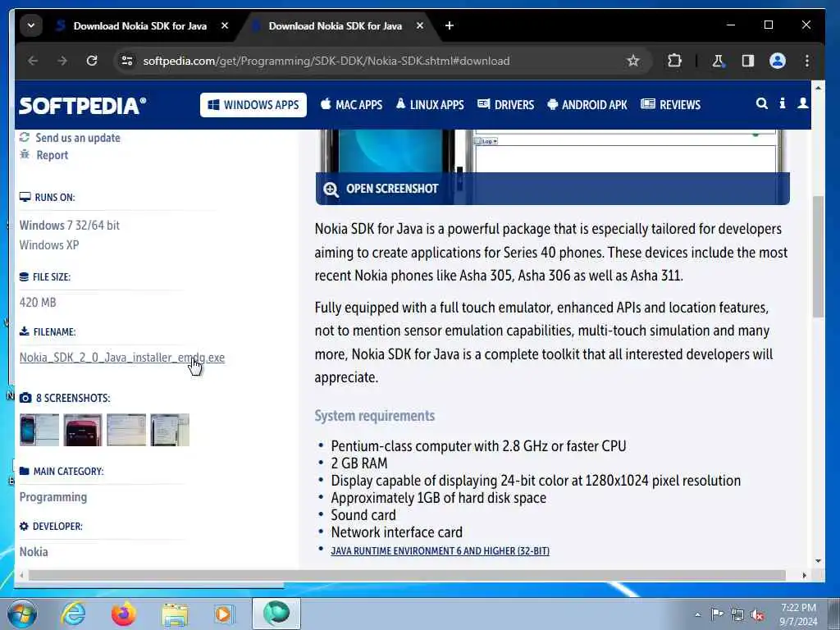Open the Chrome extensions puzzle icon
840x630 pixels.
pos(674,61)
